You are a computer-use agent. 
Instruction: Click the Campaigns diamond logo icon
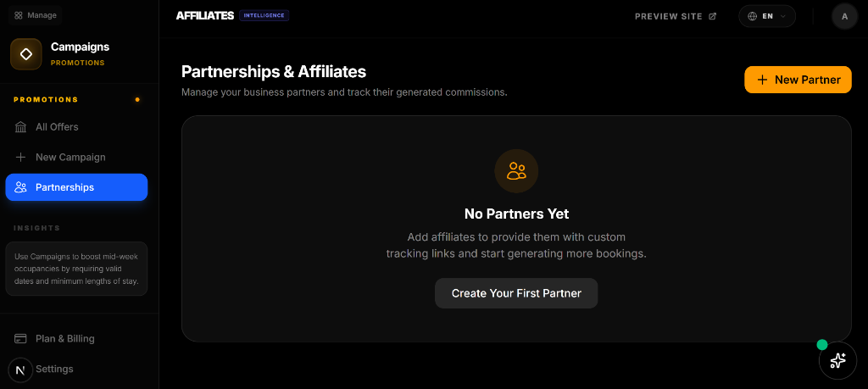(x=26, y=54)
